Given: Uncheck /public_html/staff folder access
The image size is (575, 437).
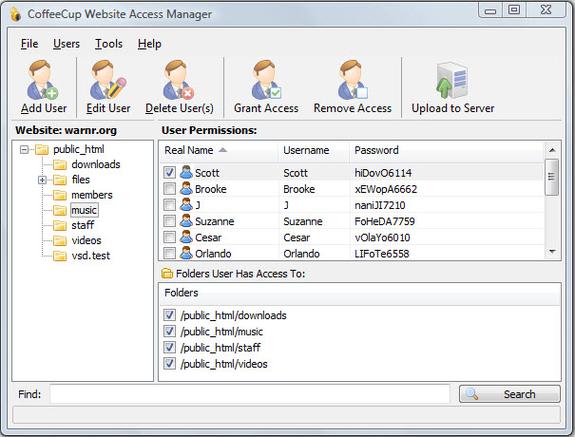Looking at the screenshot, I should point(169,347).
